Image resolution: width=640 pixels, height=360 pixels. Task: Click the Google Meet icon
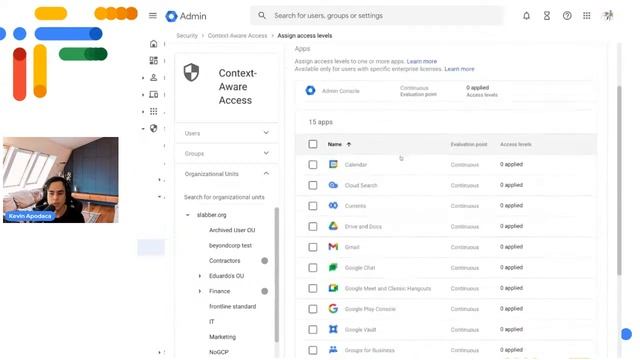click(x=333, y=288)
